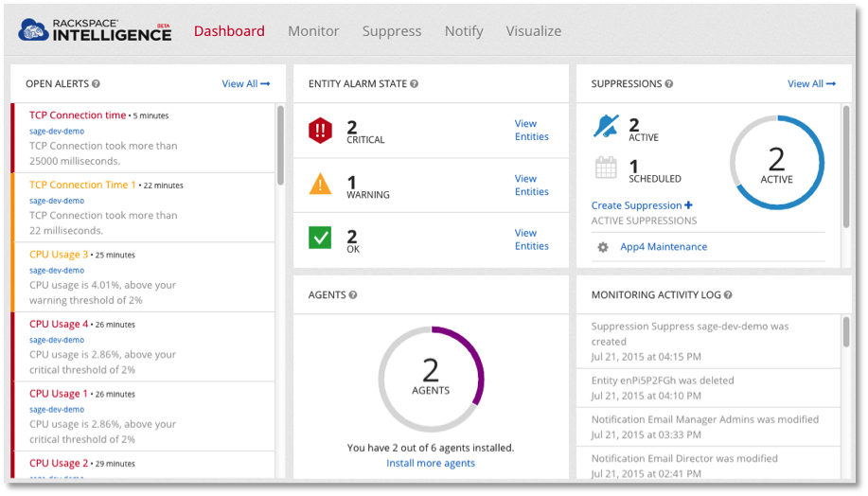Click the muted bell active suppressions icon
The height and width of the screenshot is (496, 868).
[606, 126]
